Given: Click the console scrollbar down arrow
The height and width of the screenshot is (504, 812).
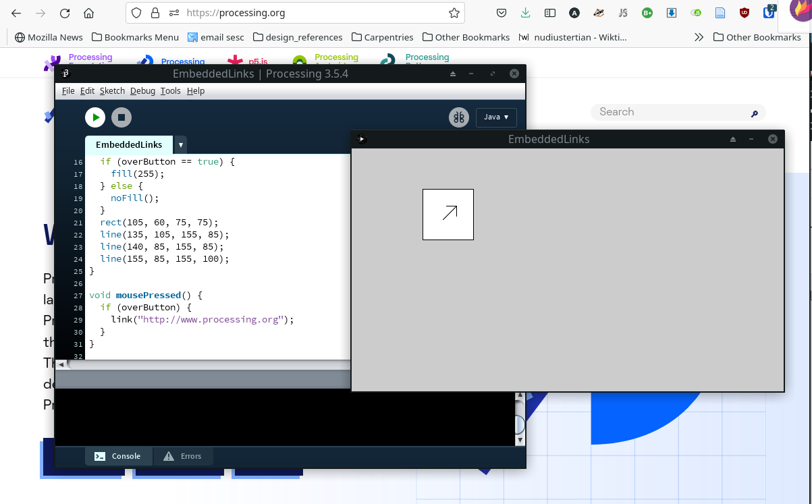Looking at the screenshot, I should pyautogui.click(x=520, y=440).
